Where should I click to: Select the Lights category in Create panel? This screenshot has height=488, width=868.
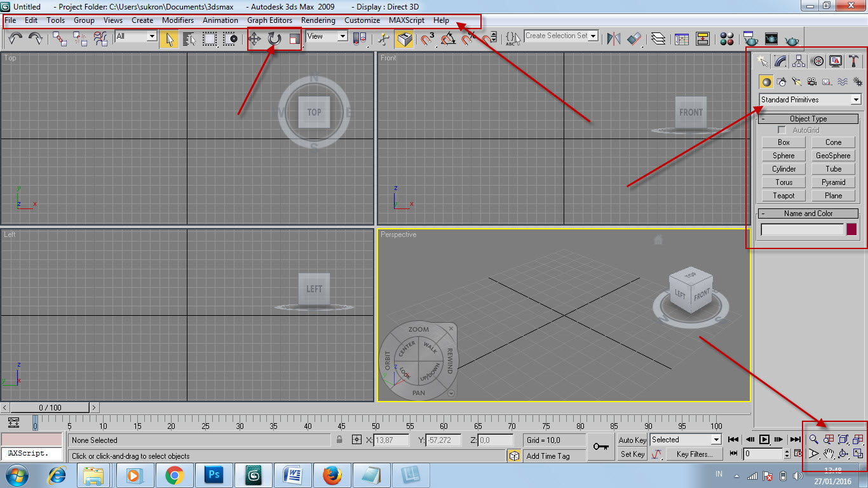pyautogui.click(x=796, y=81)
